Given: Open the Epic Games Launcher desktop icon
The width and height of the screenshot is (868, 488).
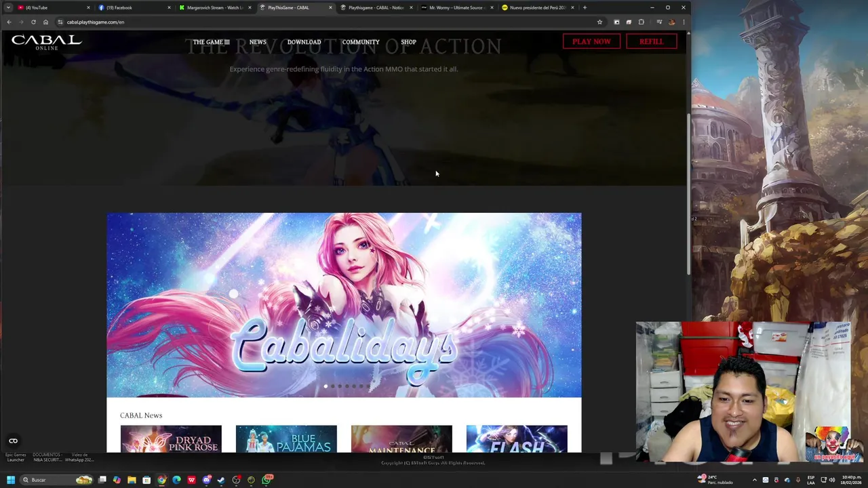Looking at the screenshot, I should click(16, 457).
